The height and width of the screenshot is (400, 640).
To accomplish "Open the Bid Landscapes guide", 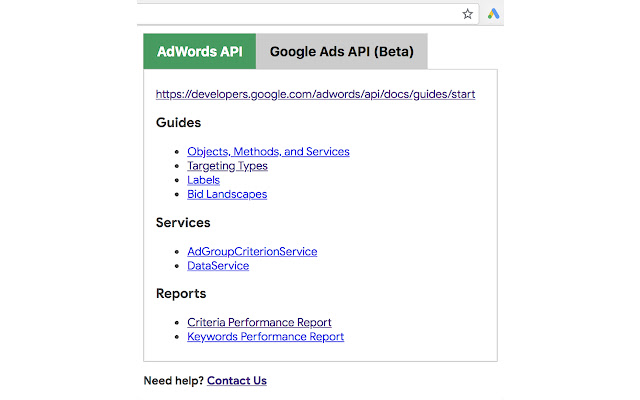I will coord(227,194).
